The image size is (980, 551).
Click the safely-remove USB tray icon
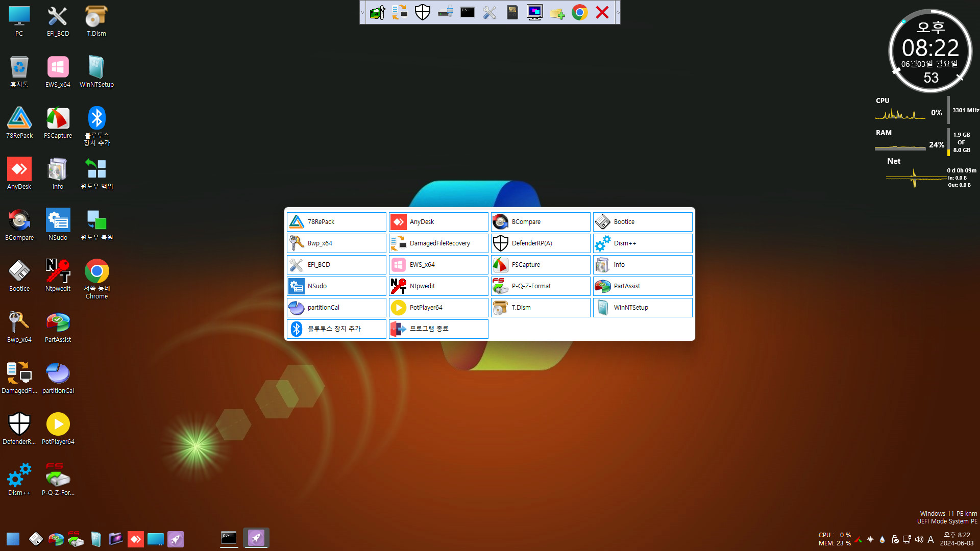pyautogui.click(x=895, y=539)
